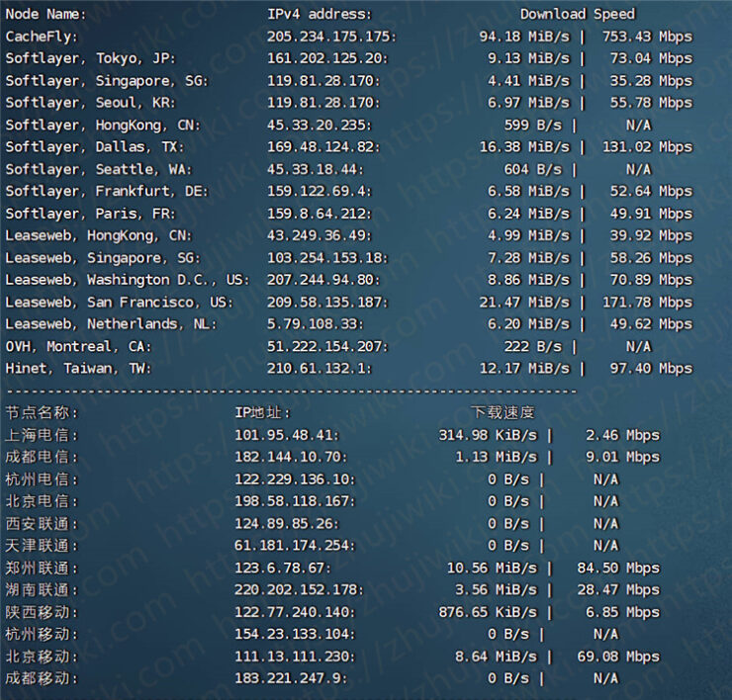The width and height of the screenshot is (732, 700).
Task: Select the 6.97 MiB/s value
Action: [x=528, y=103]
